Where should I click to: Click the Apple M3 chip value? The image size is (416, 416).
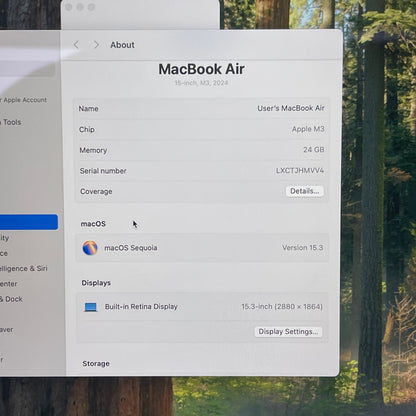pyautogui.click(x=308, y=129)
